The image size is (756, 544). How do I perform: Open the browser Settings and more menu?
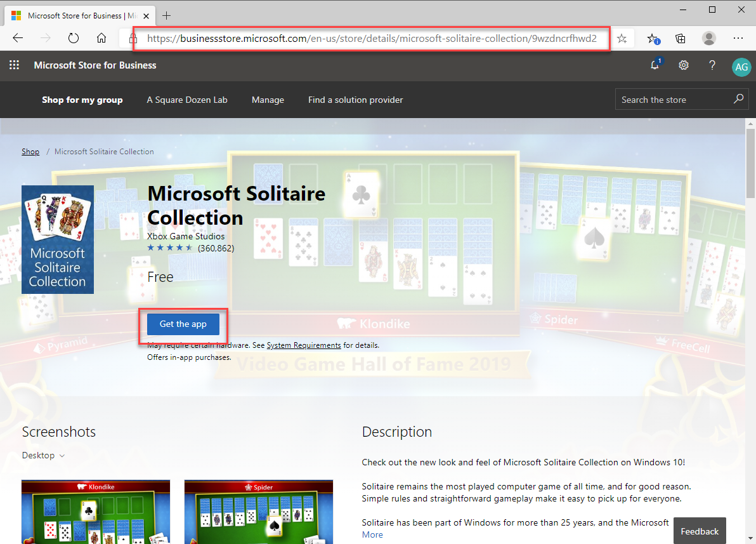[x=738, y=38]
